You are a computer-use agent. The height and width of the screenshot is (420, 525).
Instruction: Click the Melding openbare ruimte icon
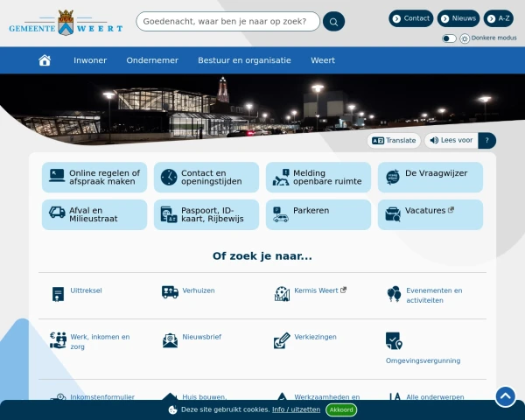pyautogui.click(x=281, y=177)
